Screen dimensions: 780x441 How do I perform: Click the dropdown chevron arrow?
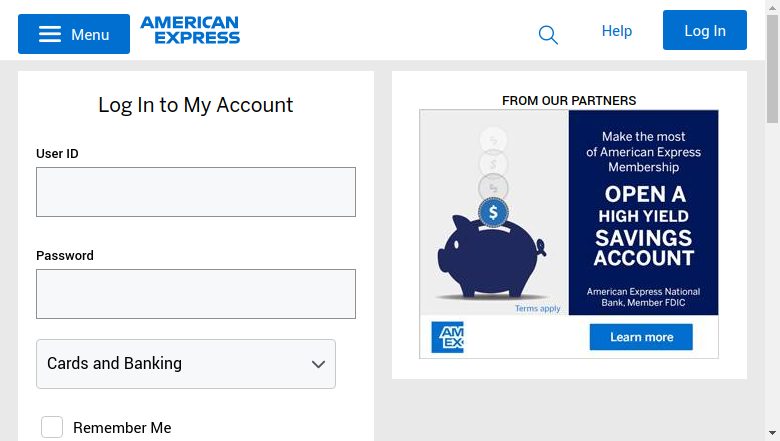coord(318,364)
